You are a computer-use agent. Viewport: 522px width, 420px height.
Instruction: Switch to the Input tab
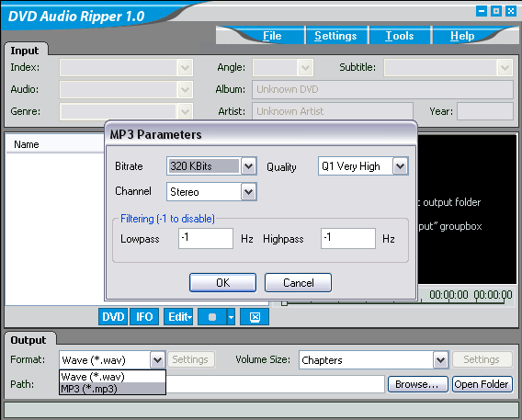25,51
